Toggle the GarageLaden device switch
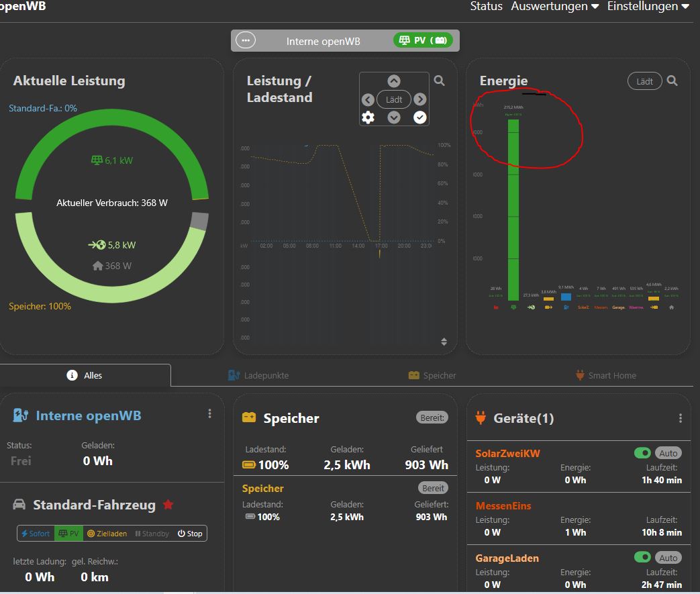The width and height of the screenshot is (700, 594). (x=642, y=558)
